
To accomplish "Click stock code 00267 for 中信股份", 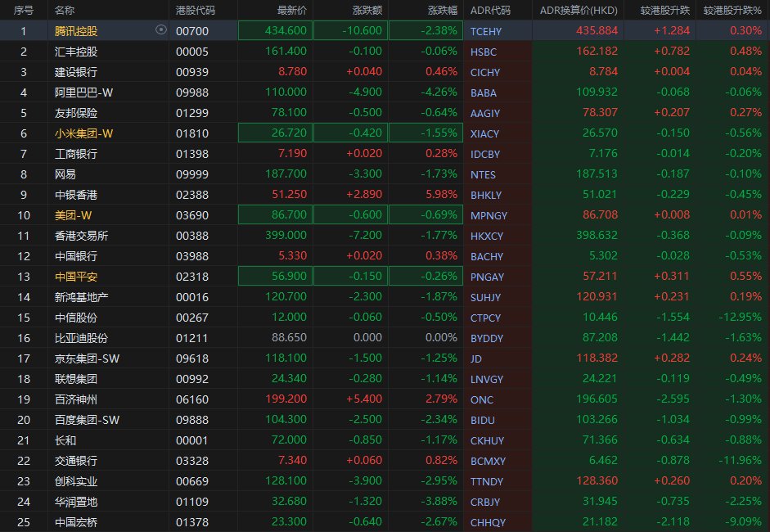I will 192,318.
